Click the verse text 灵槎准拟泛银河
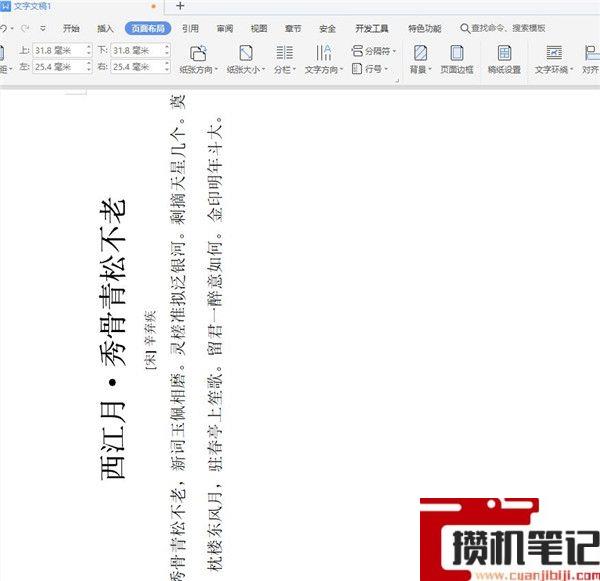The width and height of the screenshot is (600, 581). coord(178,298)
